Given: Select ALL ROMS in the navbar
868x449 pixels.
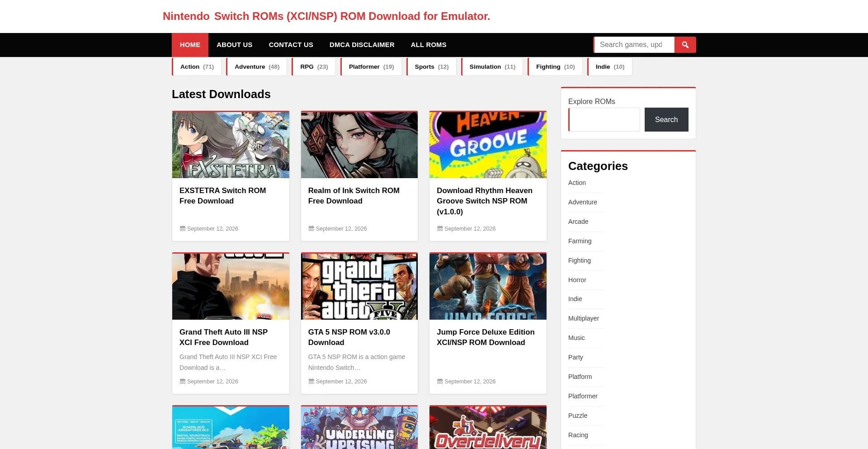Looking at the screenshot, I should coord(429,45).
